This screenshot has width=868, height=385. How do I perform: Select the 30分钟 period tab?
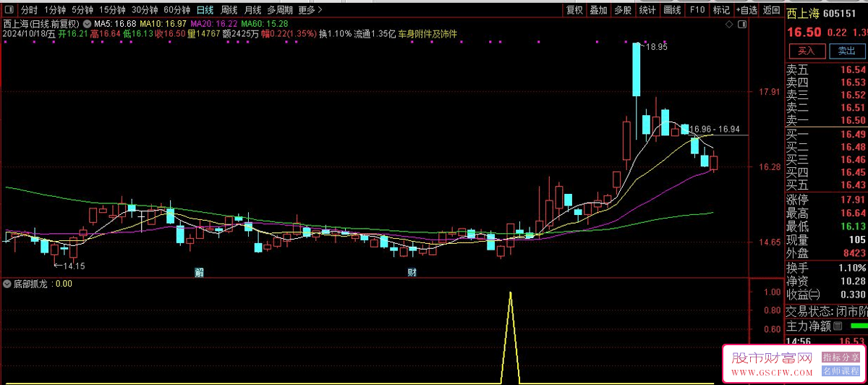point(145,10)
